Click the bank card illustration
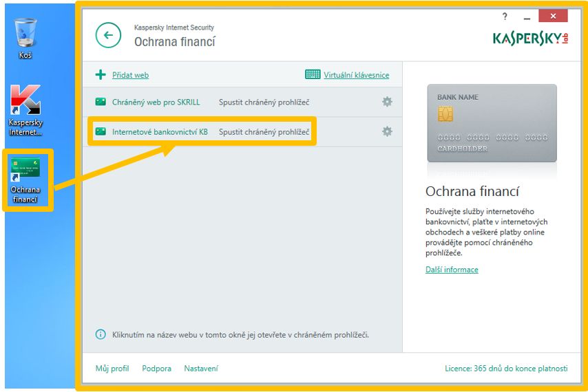Image resolution: width=588 pixels, height=392 pixels. click(492, 123)
